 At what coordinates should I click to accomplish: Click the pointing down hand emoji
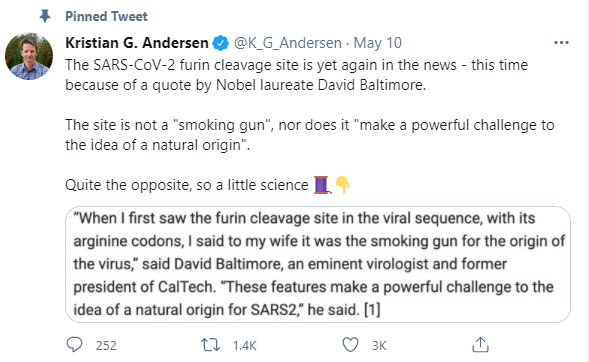point(342,184)
